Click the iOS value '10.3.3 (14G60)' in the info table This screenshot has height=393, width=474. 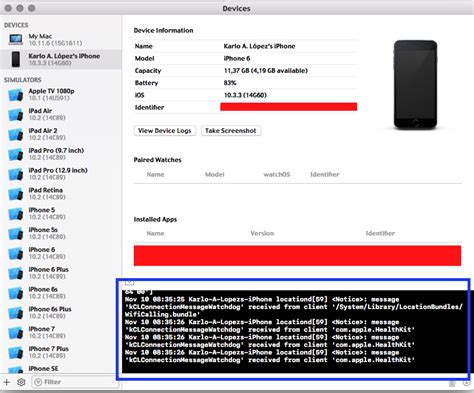(245, 95)
